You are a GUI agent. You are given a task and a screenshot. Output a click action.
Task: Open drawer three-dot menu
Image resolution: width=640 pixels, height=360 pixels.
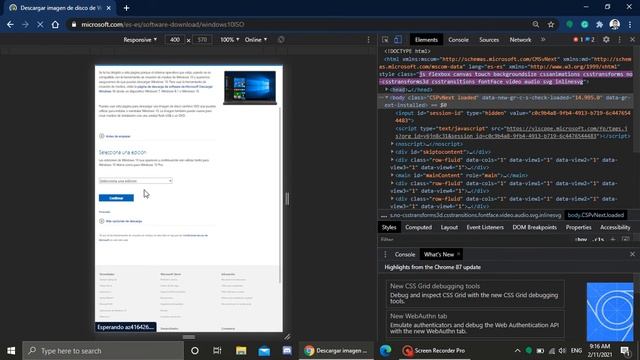click(385, 254)
